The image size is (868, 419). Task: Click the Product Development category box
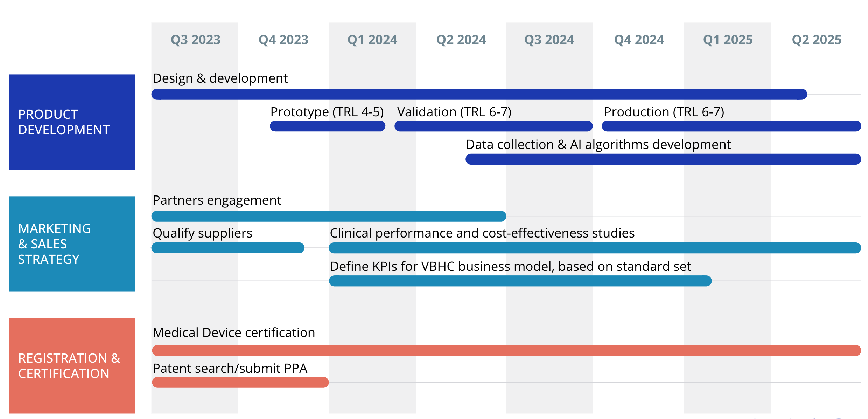[x=72, y=122]
